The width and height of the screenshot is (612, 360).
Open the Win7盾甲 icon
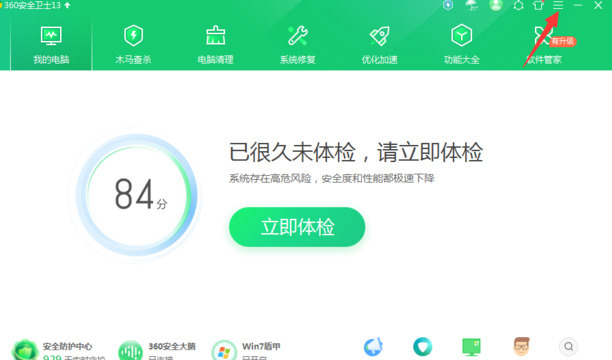coord(224,351)
